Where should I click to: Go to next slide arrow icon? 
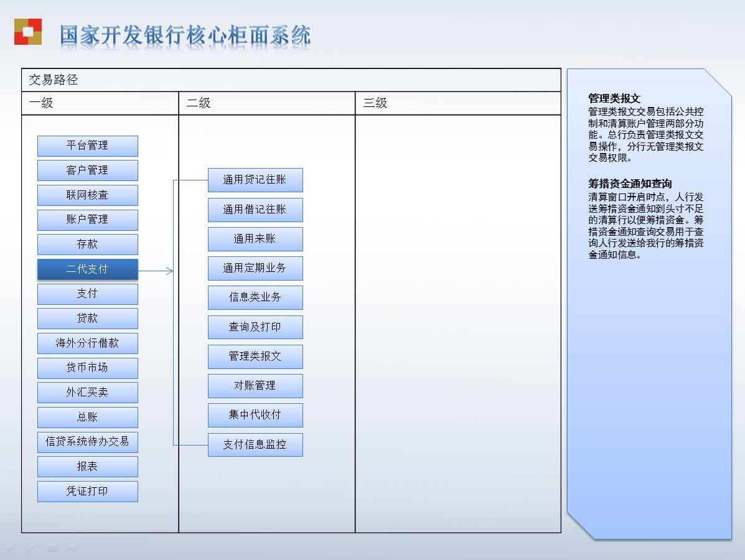pyautogui.click(x=73, y=548)
